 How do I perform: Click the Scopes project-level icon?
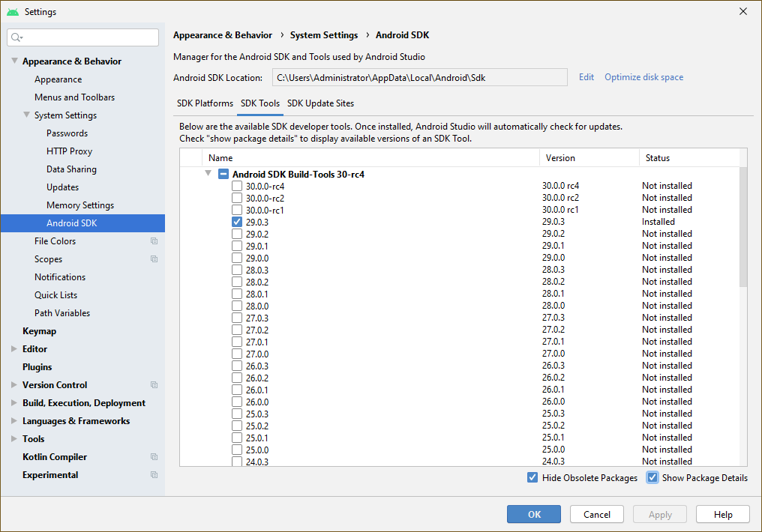point(154,259)
